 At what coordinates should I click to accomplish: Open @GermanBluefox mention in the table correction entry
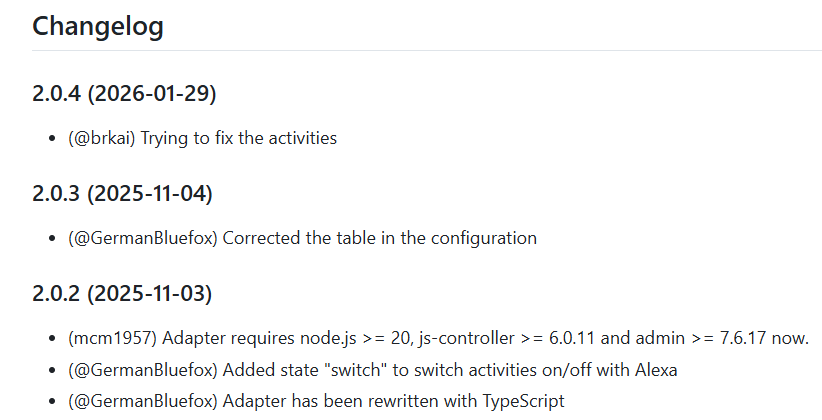tap(143, 238)
